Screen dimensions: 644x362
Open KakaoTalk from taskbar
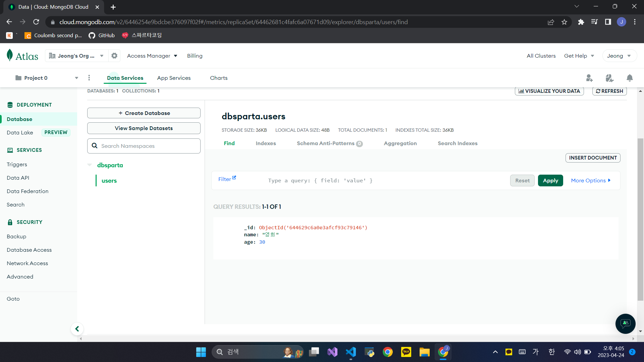point(406,352)
